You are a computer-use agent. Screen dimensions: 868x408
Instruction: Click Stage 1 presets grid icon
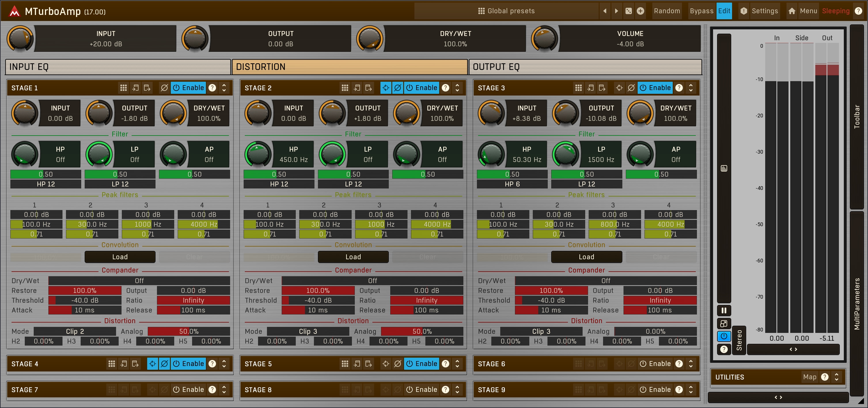coord(123,88)
